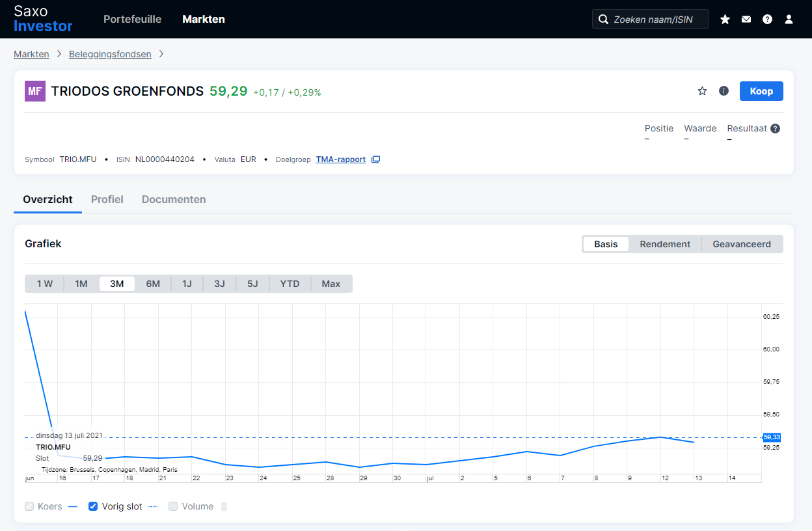Toggle the Koers checkbox
The image size is (812, 531).
[29, 506]
